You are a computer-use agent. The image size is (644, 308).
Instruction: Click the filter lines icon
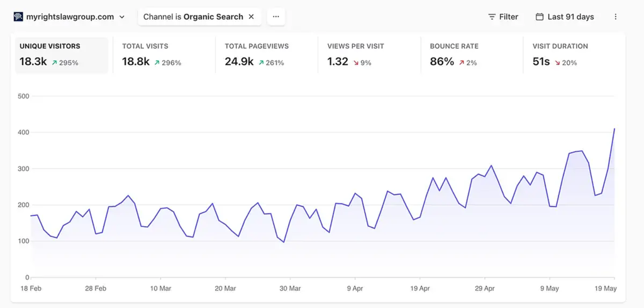492,17
